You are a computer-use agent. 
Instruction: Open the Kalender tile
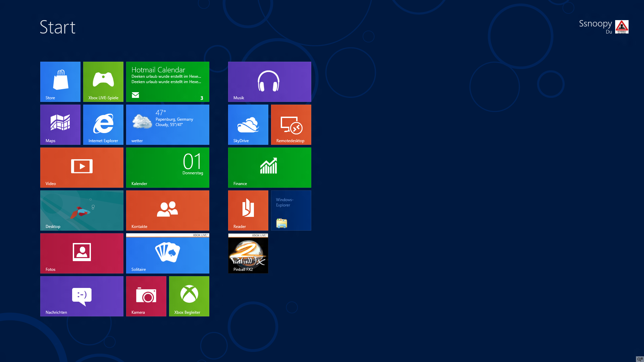(168, 168)
